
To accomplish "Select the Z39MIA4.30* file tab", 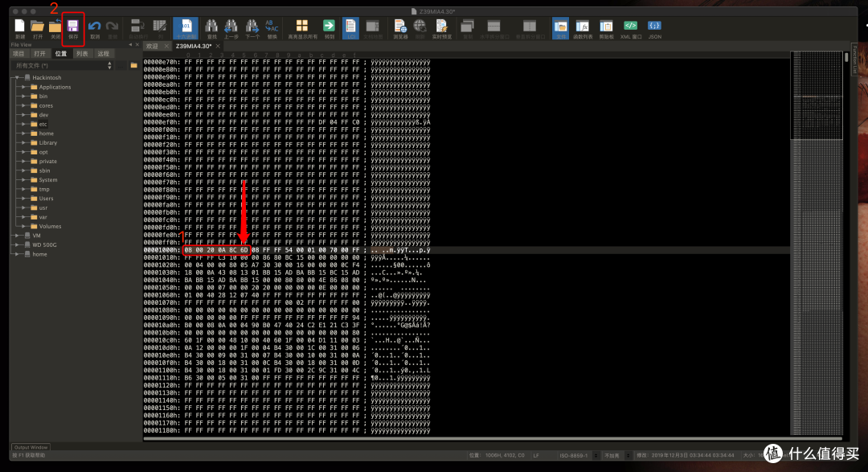I will click(x=194, y=46).
